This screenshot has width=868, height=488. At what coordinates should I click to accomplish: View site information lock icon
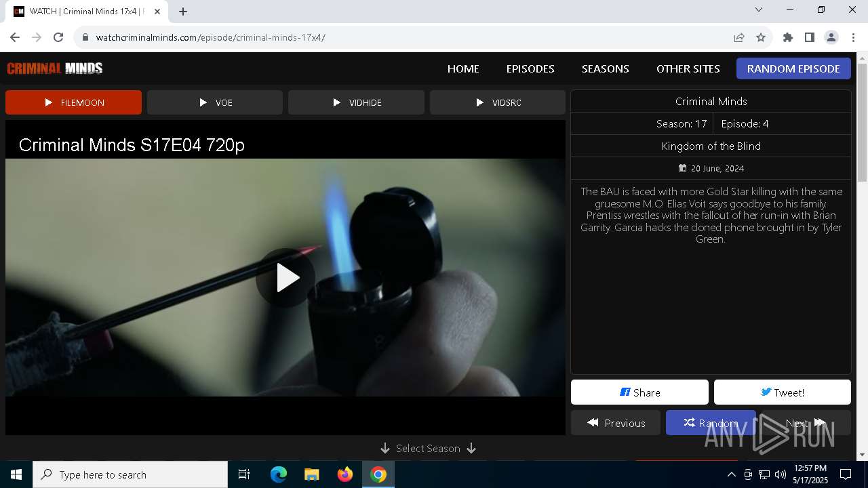(85, 37)
